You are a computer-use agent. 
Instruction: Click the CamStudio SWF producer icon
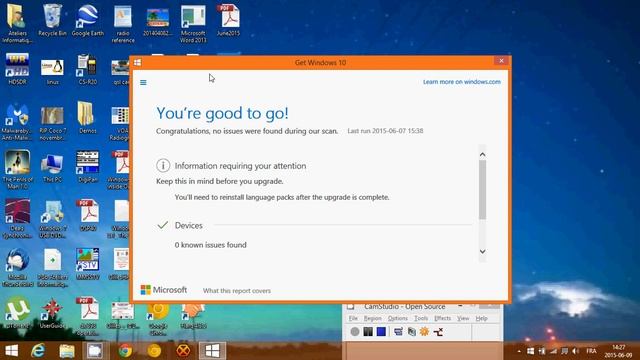[x=438, y=331]
